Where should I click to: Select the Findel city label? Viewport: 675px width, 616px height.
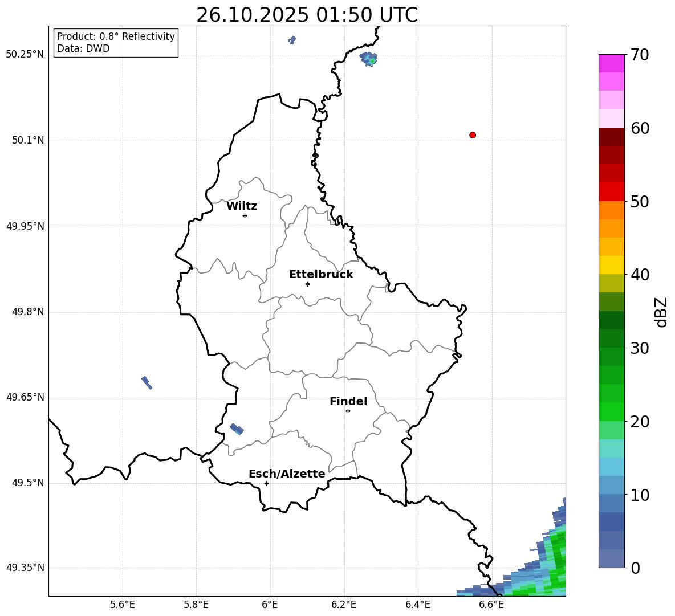[x=348, y=401]
